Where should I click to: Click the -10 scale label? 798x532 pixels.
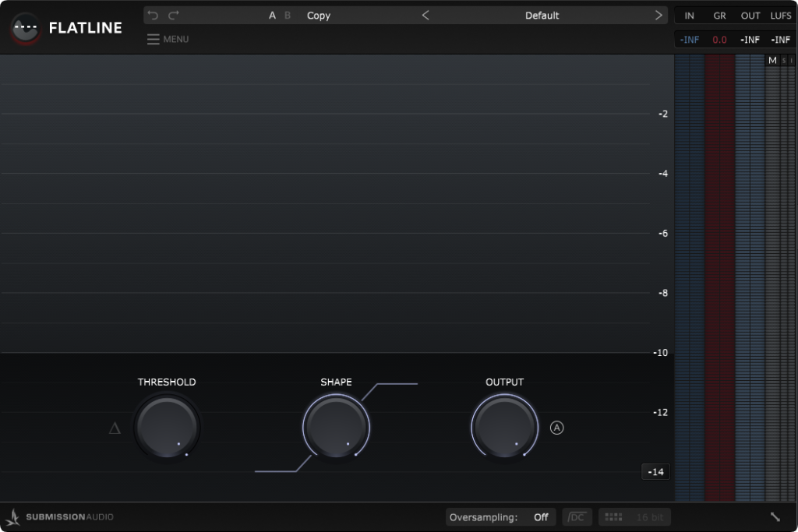pyautogui.click(x=661, y=353)
